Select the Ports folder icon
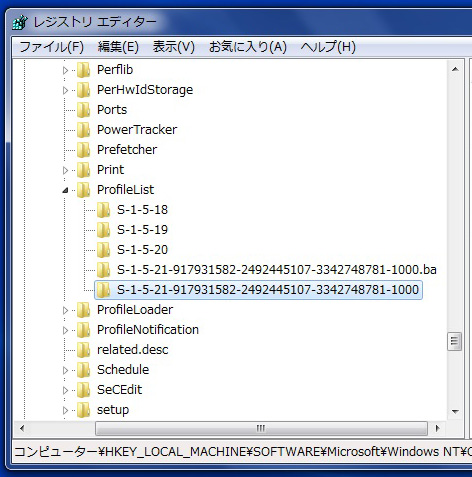Viewport: 472px width, 477px height. 83,110
